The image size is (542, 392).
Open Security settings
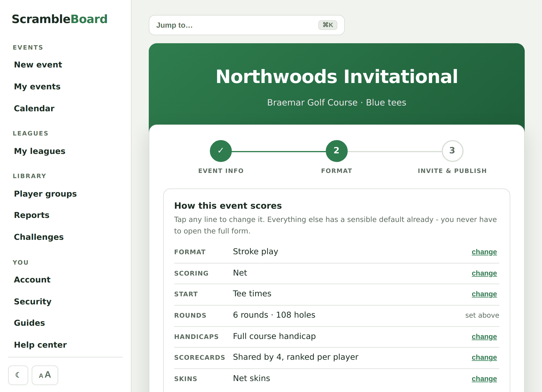[33, 301]
